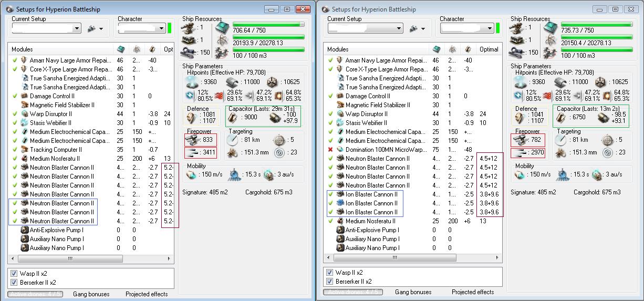The height and width of the screenshot is (301, 644).
Task: Switch to Gang bonuses tab in right window
Action: pos(413,292)
